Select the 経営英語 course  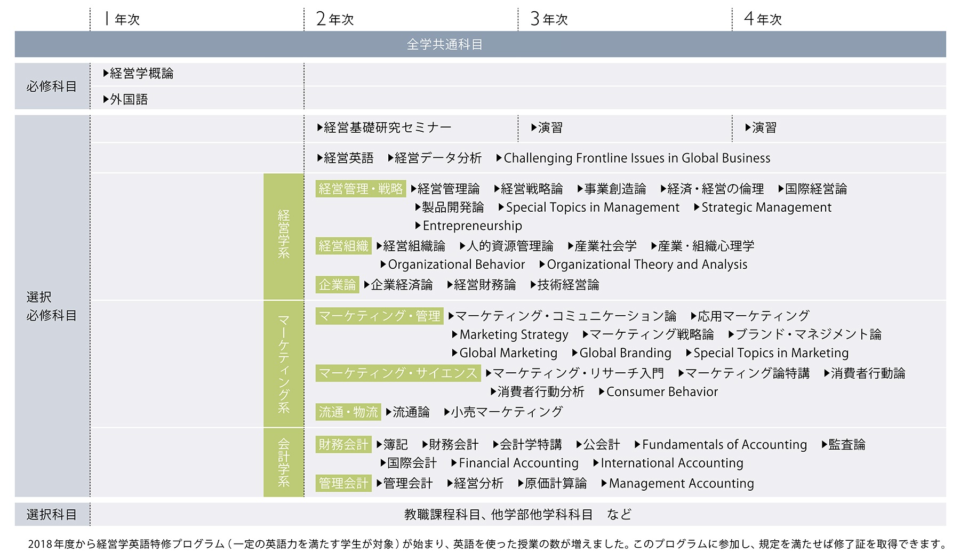pos(345,158)
